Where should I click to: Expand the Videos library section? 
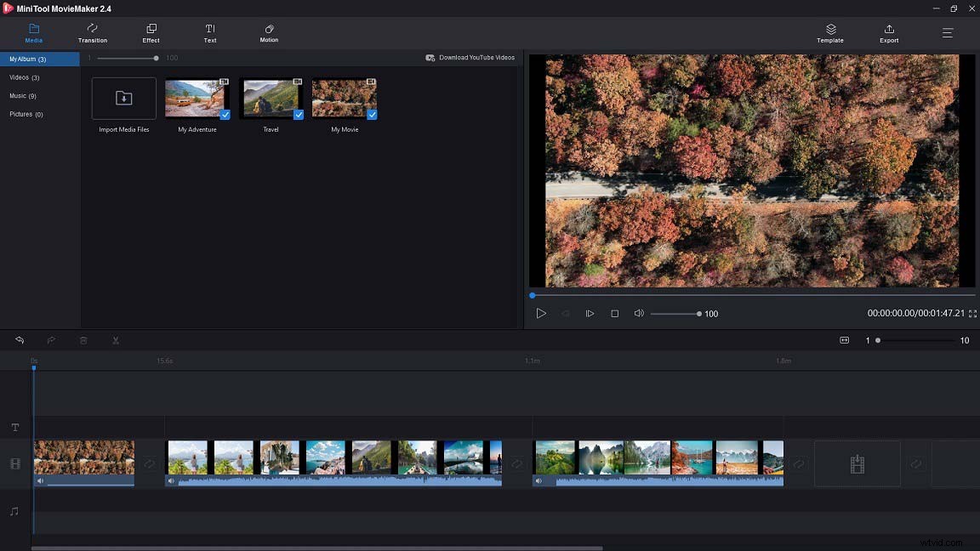point(26,77)
